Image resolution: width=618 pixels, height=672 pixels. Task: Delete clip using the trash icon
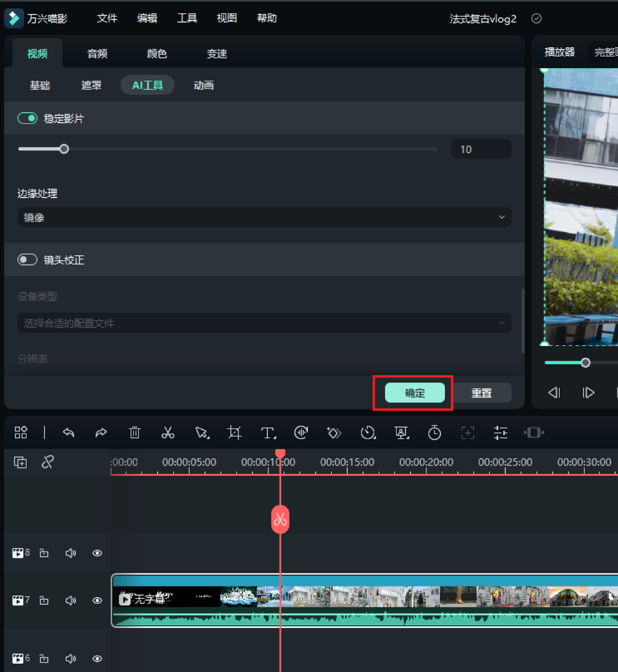(x=134, y=433)
